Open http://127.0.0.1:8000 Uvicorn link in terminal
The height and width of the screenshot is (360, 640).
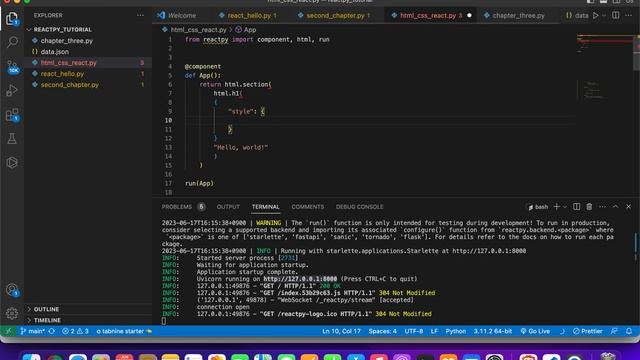(300, 279)
